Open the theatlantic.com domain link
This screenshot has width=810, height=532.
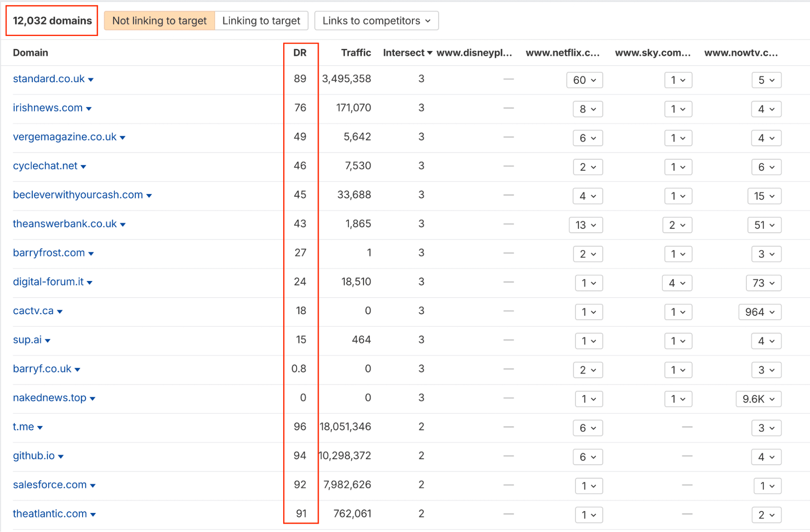coord(49,514)
